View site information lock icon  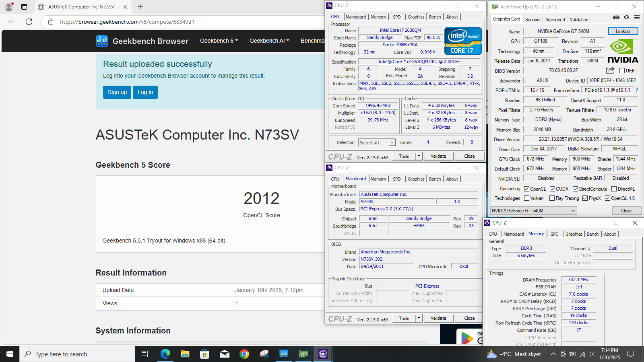51,22
